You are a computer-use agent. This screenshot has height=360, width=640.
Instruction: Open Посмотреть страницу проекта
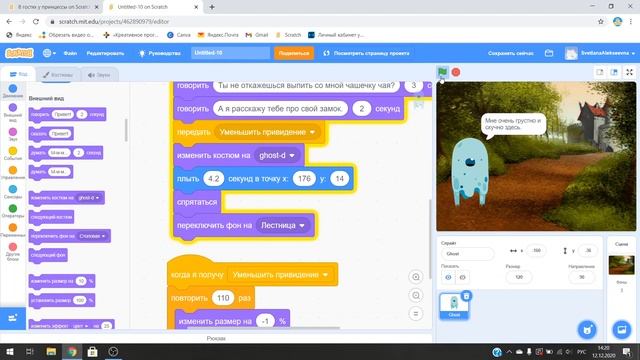pos(366,53)
